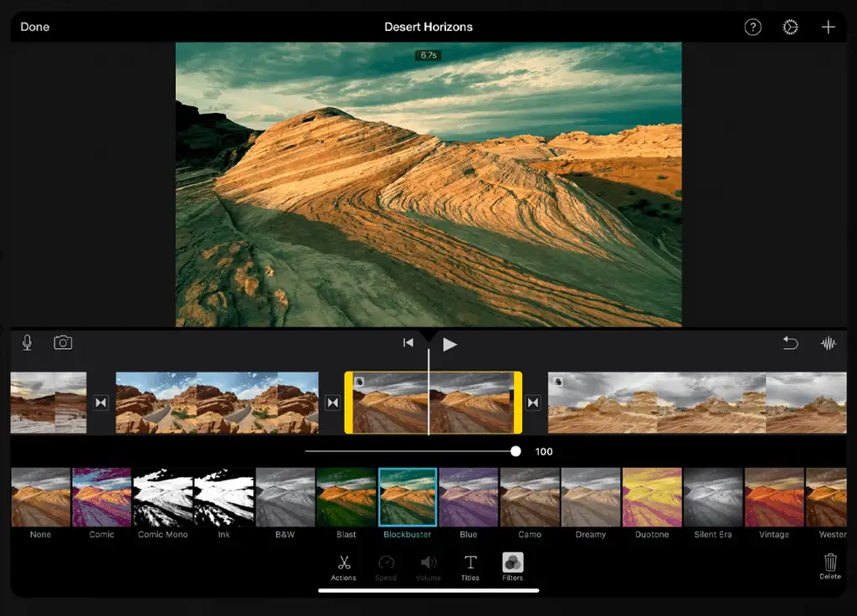The height and width of the screenshot is (616, 857).
Task: Choose the Comic Mono filter thumbnail
Action: point(163,497)
